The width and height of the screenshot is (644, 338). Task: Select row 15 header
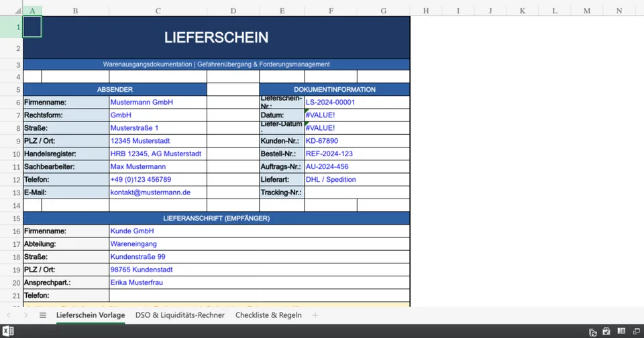(x=11, y=219)
